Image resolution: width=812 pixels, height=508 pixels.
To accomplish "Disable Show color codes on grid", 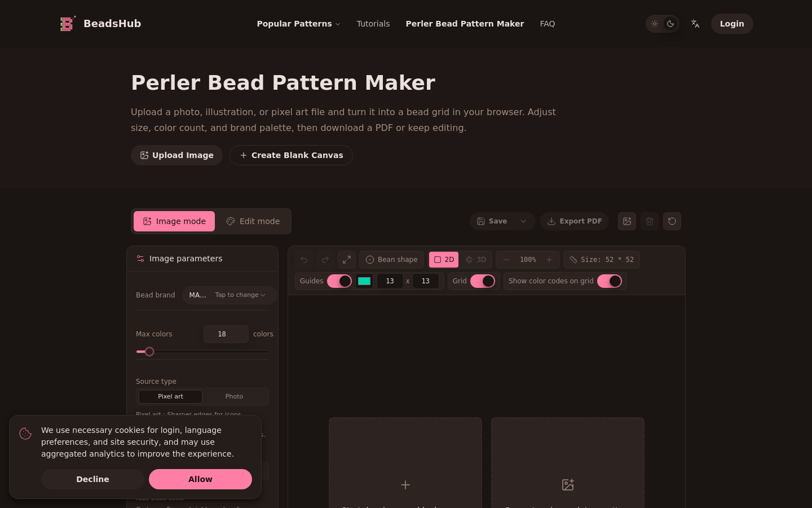I will [x=610, y=281].
